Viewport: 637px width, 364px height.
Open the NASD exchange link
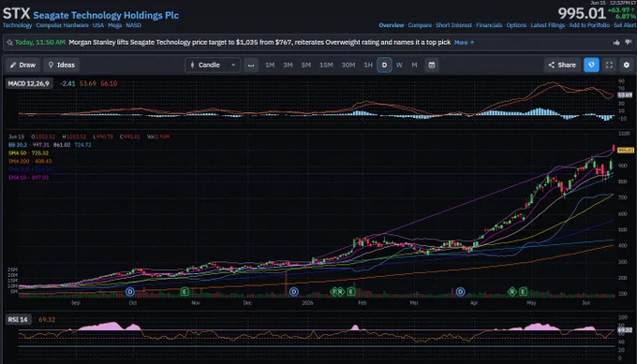click(x=134, y=25)
